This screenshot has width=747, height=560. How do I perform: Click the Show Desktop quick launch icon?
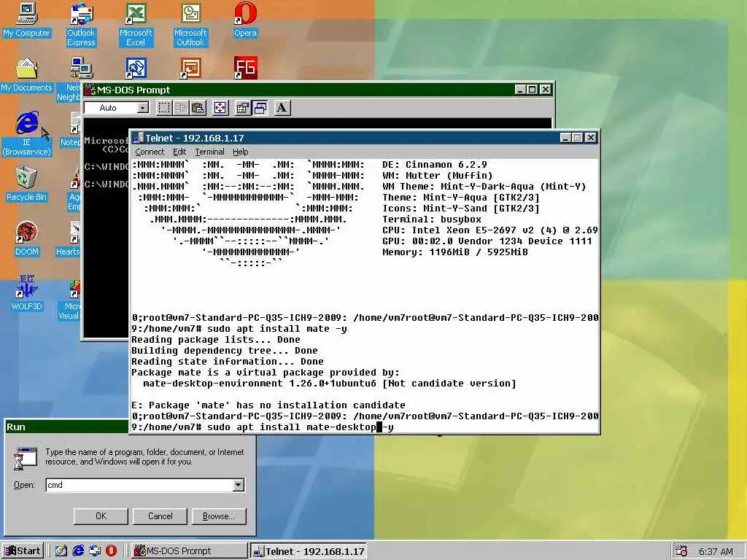pos(61,551)
